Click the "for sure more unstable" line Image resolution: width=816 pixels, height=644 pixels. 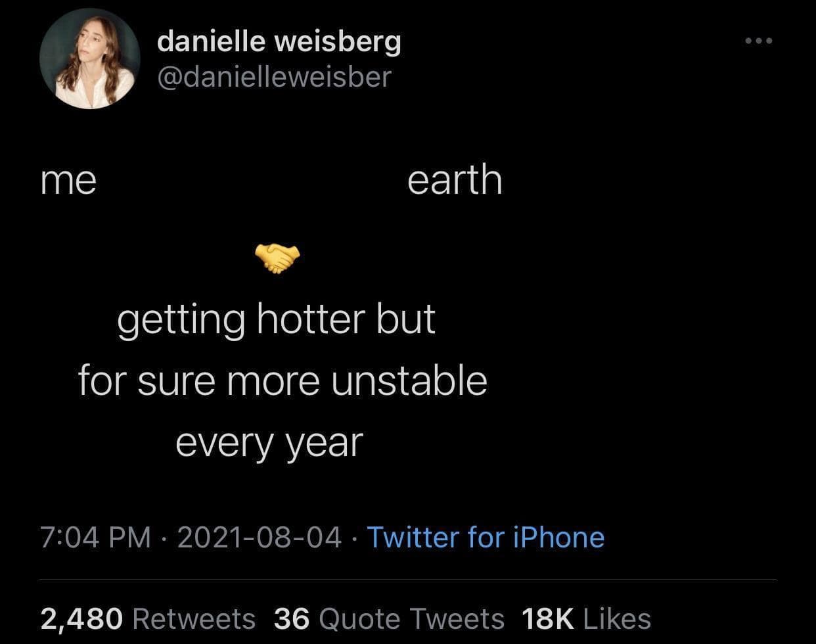(283, 382)
